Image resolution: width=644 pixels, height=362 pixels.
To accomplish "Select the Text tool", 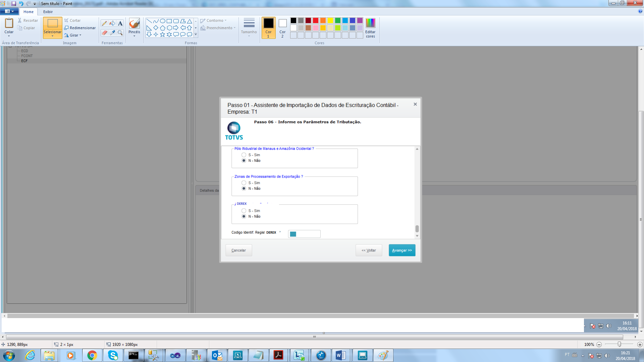I will (x=120, y=23).
